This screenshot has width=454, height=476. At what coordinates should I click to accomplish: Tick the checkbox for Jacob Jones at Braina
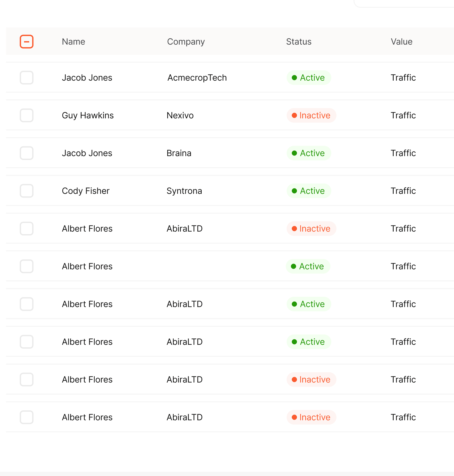click(27, 153)
